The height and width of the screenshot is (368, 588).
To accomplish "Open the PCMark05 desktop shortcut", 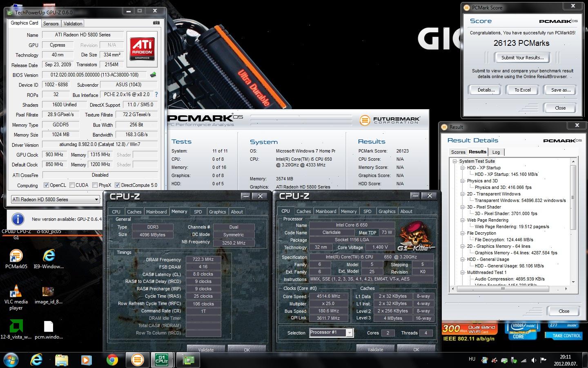I will click(16, 259).
